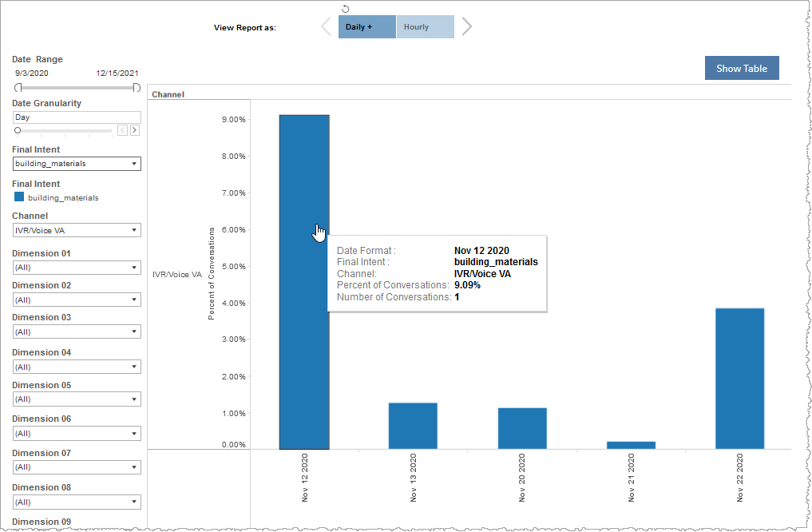Click the Day granularity text field
This screenshot has height=532, width=812.
tap(76, 117)
